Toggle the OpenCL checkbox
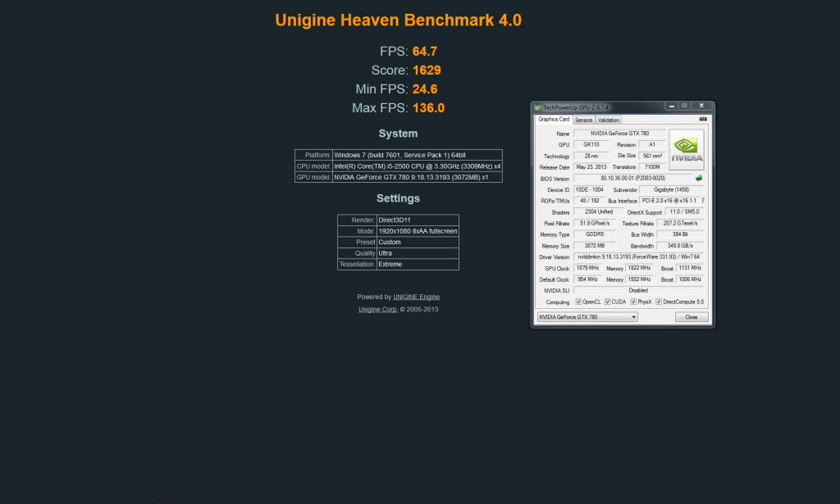 point(577,302)
